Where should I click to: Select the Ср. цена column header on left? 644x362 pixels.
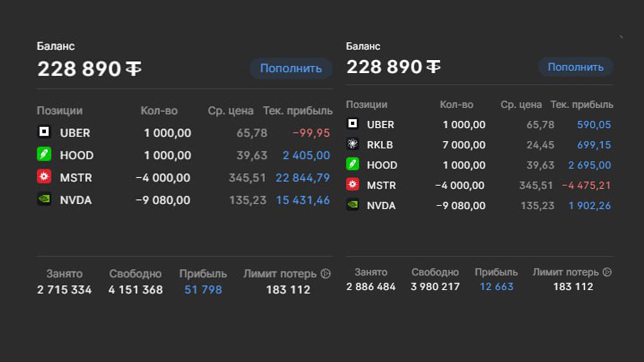pos(230,111)
